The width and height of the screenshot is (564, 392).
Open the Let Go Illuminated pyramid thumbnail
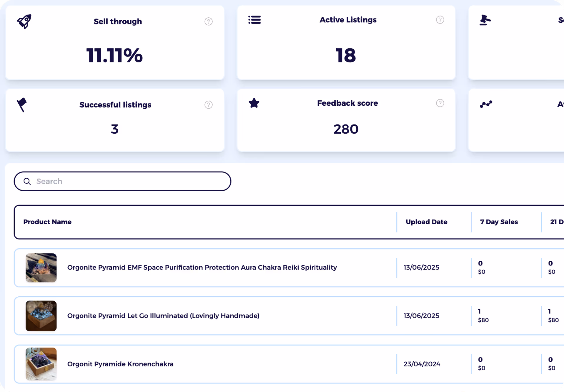(41, 316)
